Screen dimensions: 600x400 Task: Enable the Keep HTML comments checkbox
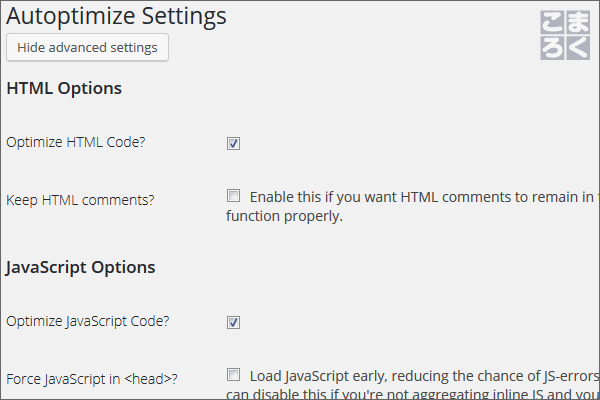click(x=233, y=196)
